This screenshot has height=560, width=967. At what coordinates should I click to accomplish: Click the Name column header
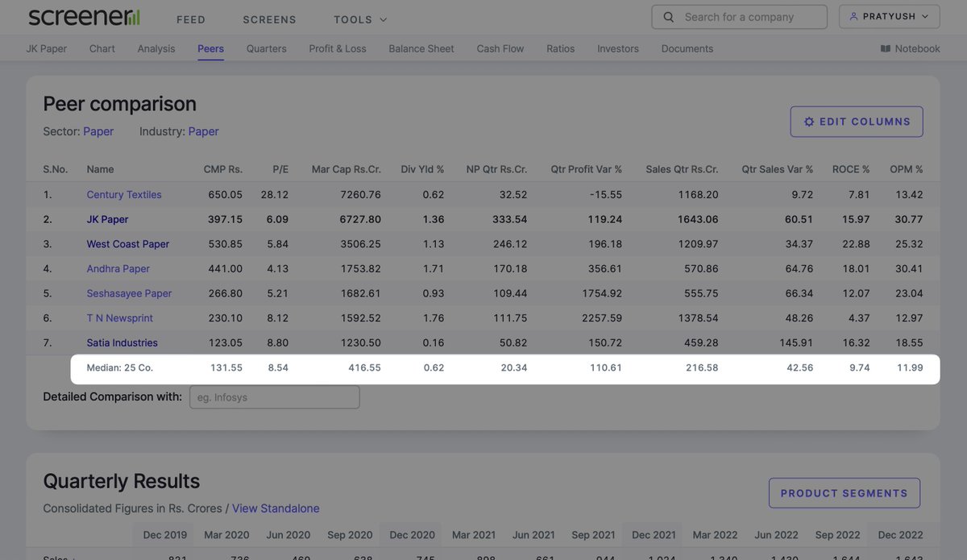100,169
